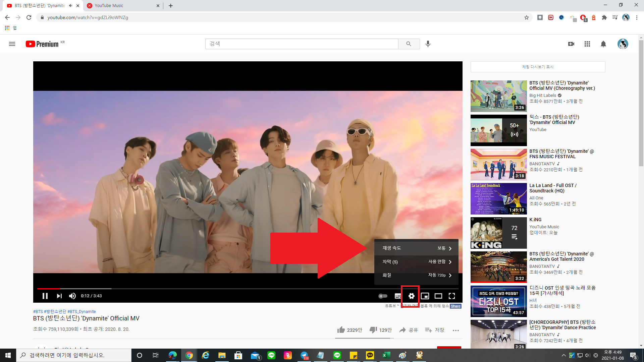Switch to theater mode view
The width and height of the screenshot is (644, 362).
438,296
